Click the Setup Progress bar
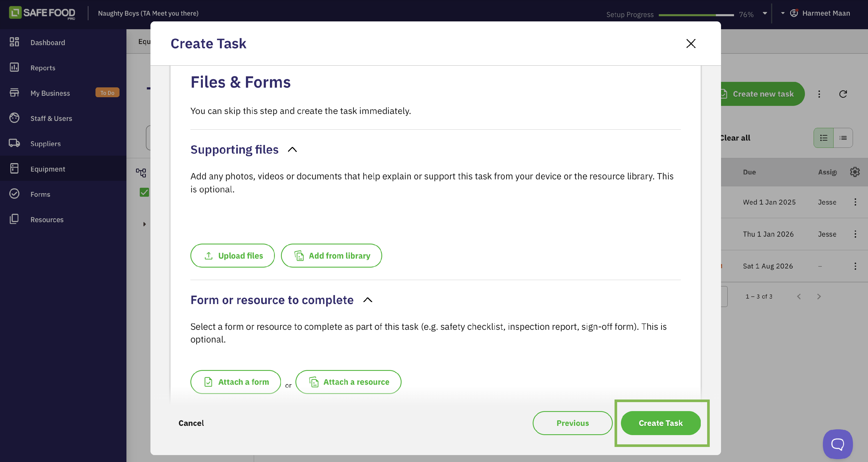 point(696,15)
